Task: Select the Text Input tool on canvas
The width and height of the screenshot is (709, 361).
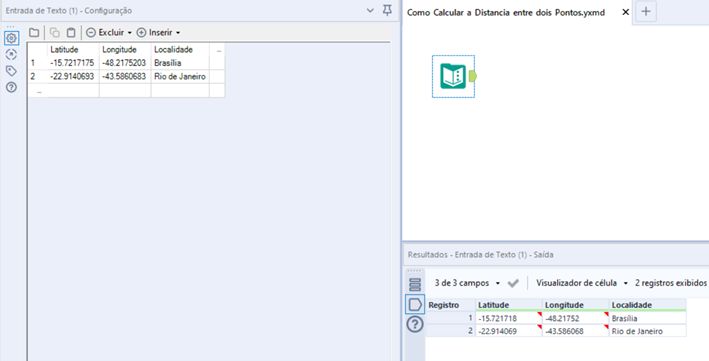Action: tap(454, 76)
